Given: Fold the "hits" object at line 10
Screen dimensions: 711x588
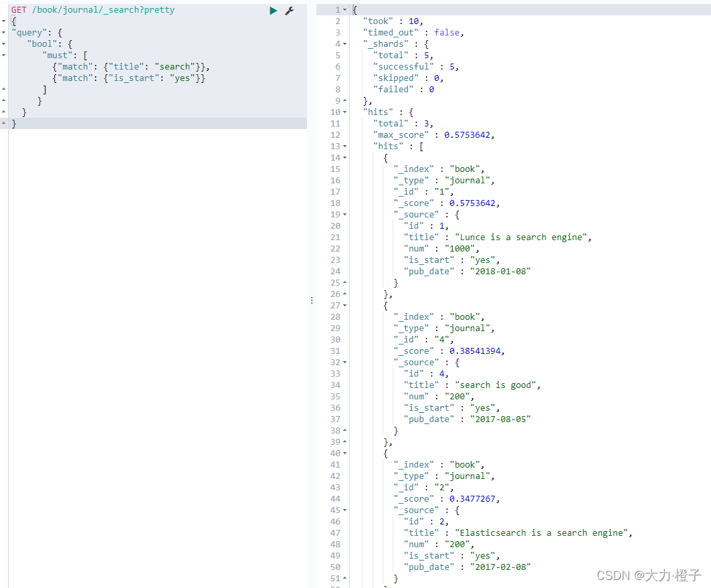Looking at the screenshot, I should [x=345, y=112].
